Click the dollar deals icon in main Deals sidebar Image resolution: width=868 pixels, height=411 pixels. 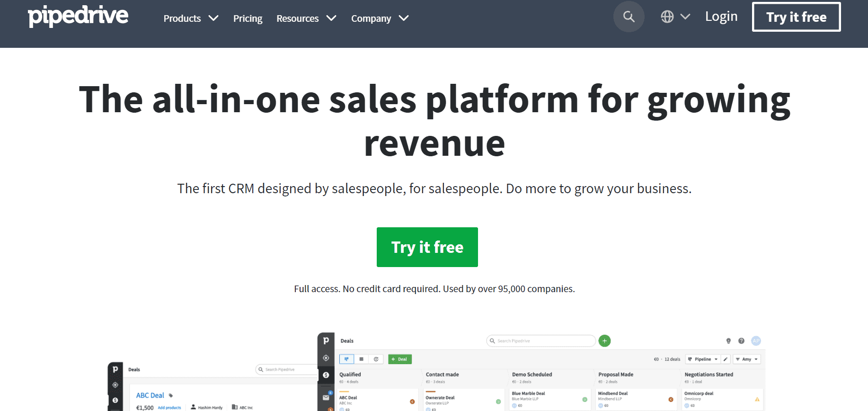[326, 375]
